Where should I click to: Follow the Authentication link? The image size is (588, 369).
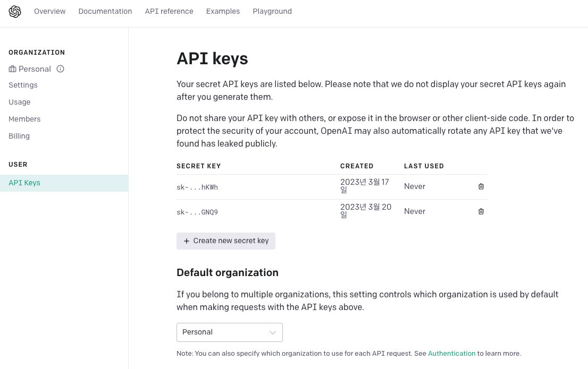451,353
